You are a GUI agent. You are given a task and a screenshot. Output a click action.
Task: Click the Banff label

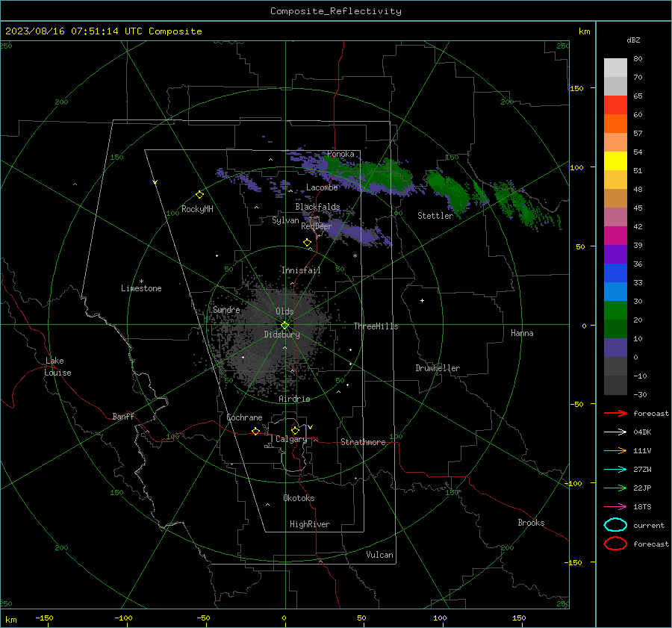123,416
